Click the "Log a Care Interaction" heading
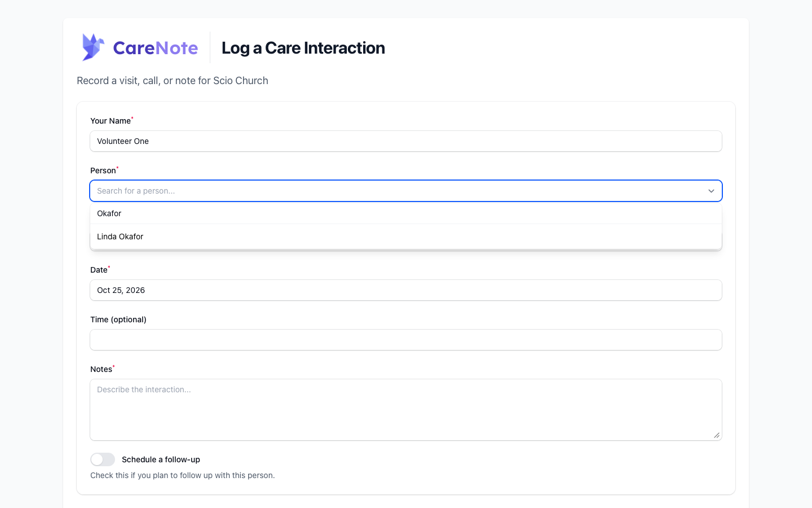 (303, 48)
